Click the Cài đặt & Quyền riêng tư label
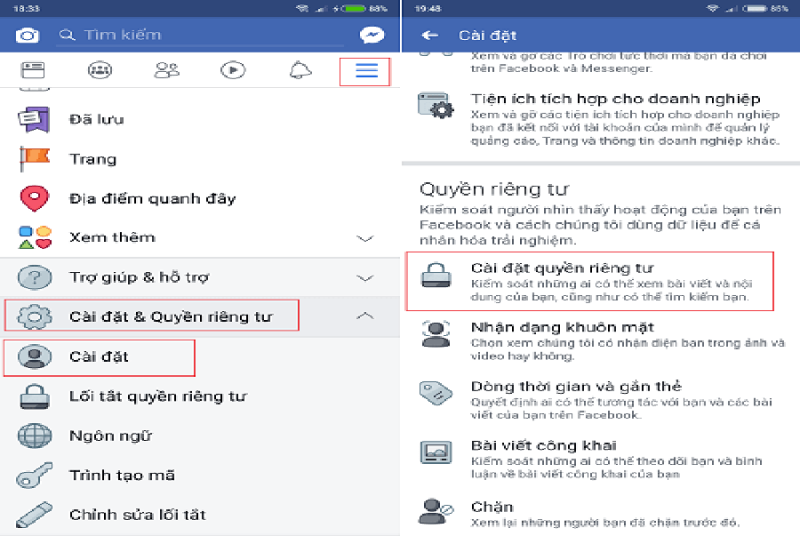The height and width of the screenshot is (536, 800). [171, 317]
